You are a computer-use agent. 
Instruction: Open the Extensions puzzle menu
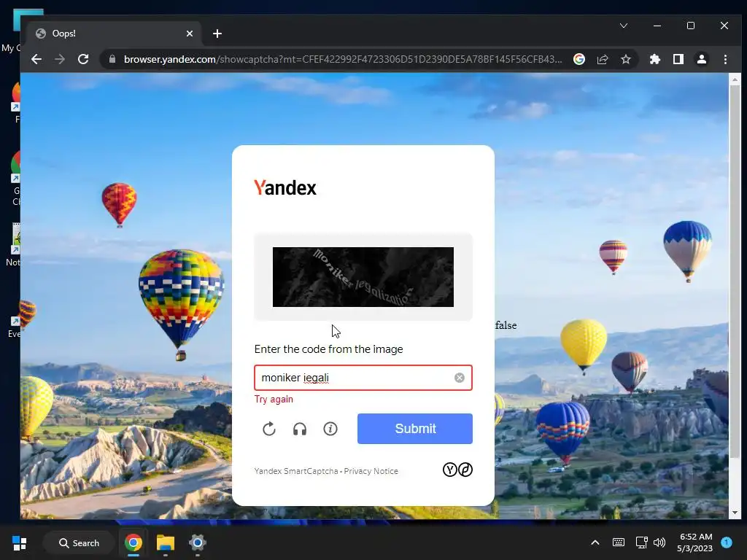click(x=655, y=59)
